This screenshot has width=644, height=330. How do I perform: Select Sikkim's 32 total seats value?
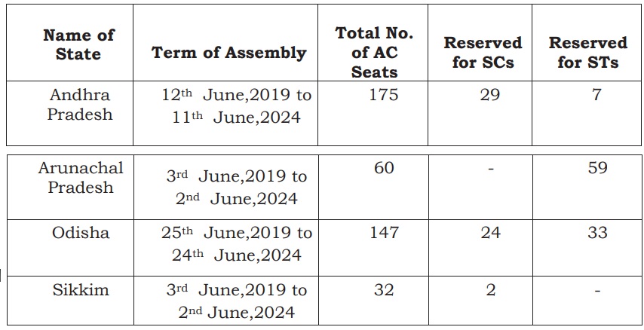click(x=384, y=290)
